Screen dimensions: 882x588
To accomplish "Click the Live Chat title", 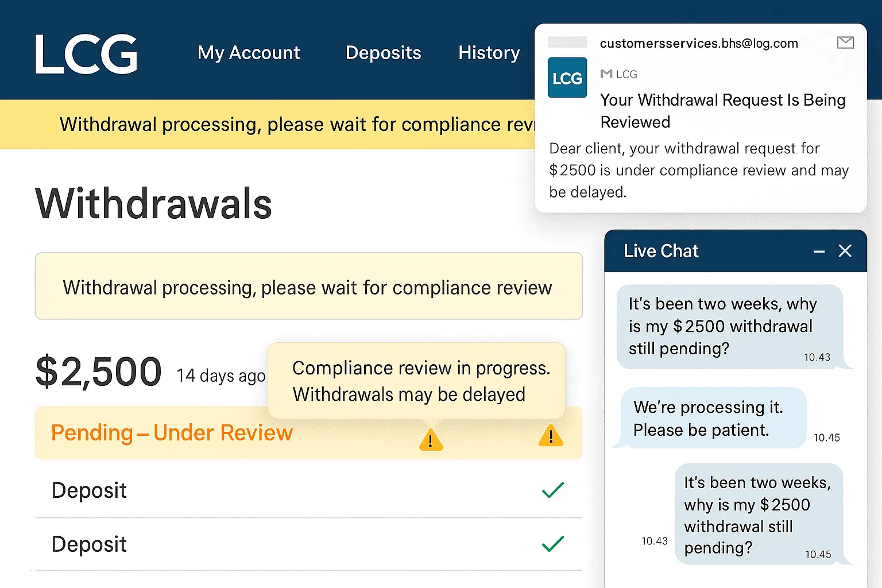I will 661,251.
